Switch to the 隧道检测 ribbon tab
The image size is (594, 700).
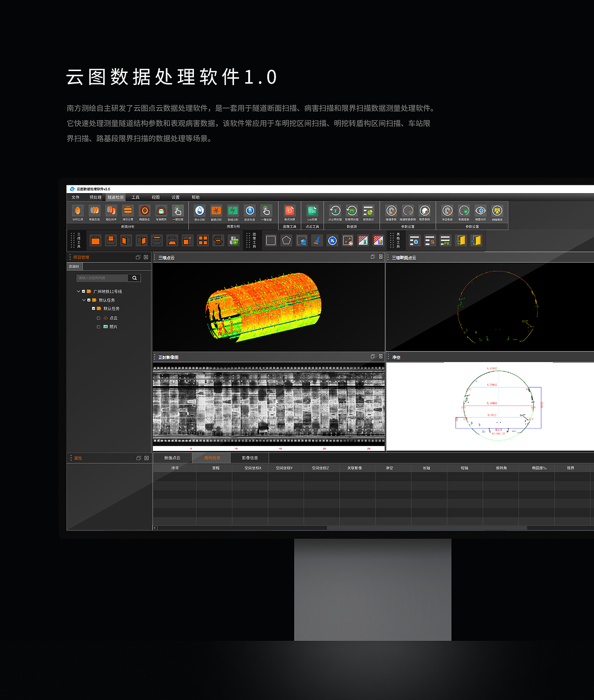[116, 197]
